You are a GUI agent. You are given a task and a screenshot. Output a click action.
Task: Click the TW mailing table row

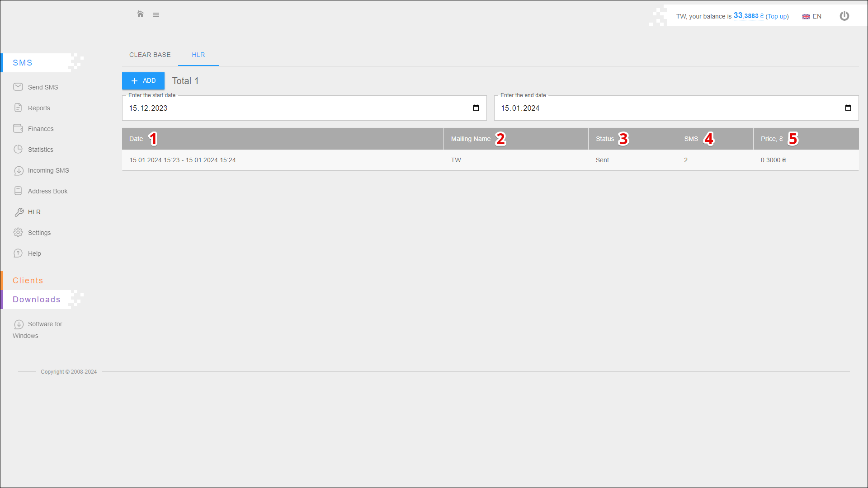(456, 160)
